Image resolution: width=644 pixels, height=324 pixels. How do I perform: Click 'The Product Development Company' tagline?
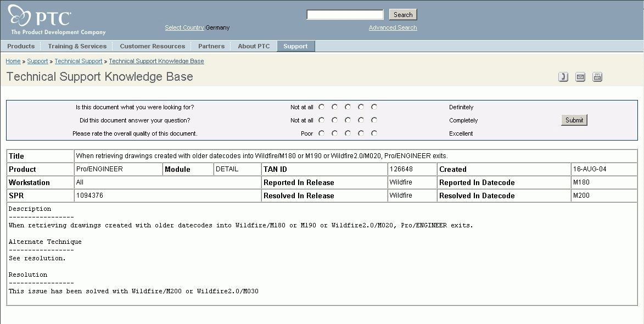[58, 32]
